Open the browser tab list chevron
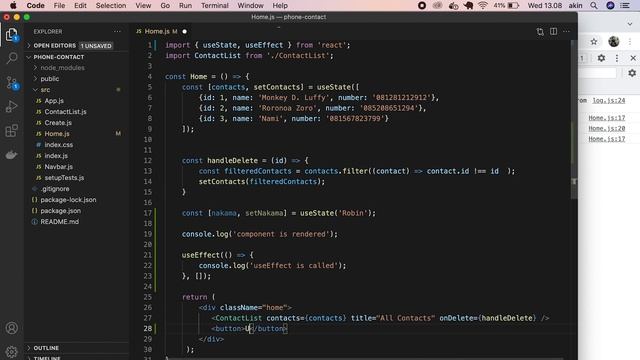This screenshot has height=360, width=640. pos(630,24)
